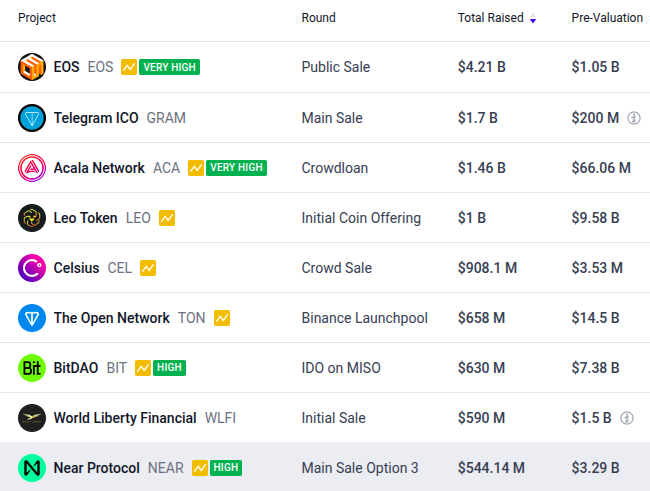Sort by the Total Raised column header
650x491 pixels.
pyautogui.click(x=490, y=17)
